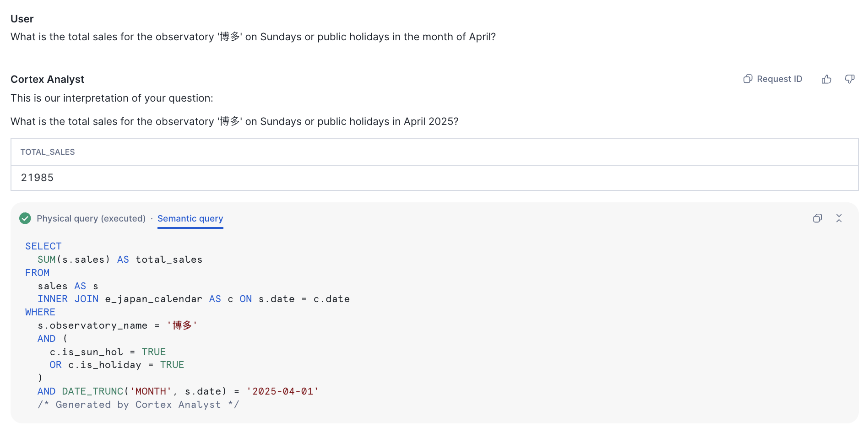Click the '2025-04-01' date string
Screen dimensions: 868x433
click(282, 391)
